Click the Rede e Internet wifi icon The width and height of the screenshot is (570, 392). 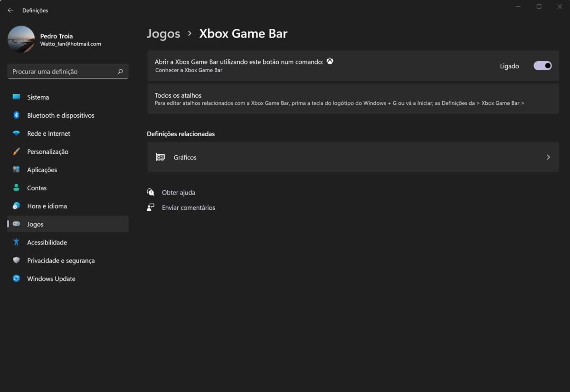[17, 133]
